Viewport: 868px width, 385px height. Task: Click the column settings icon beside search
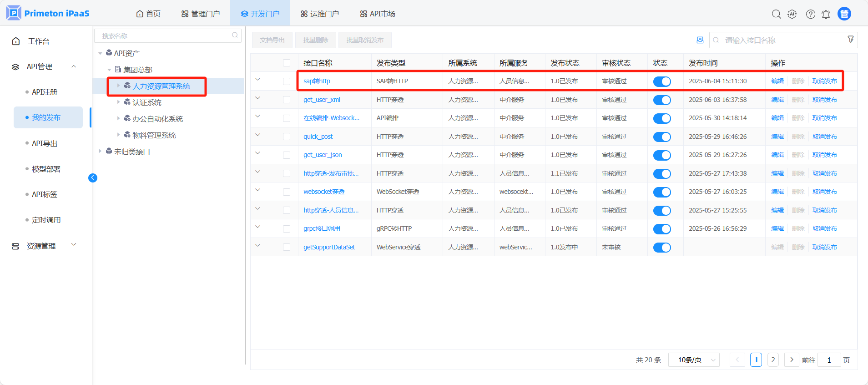tap(700, 40)
